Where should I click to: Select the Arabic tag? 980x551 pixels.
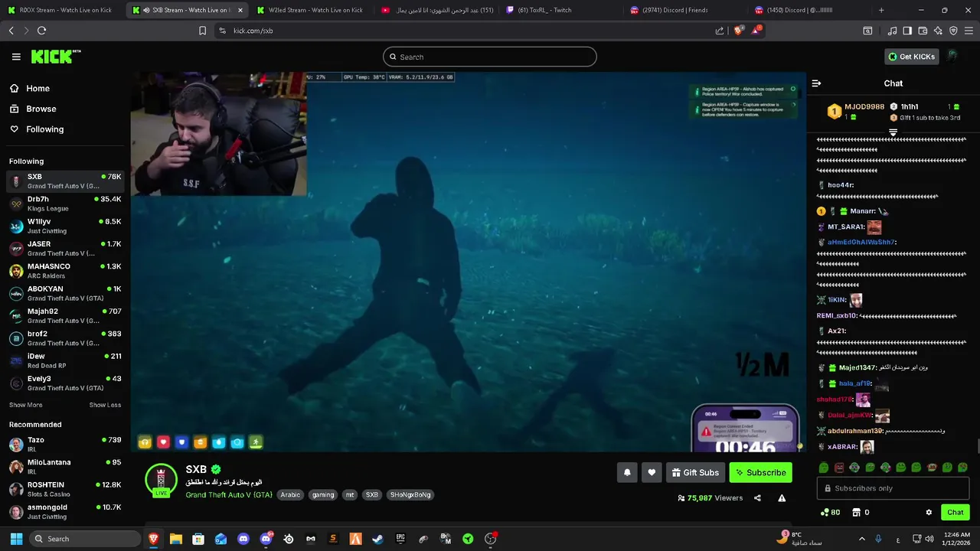290,495
